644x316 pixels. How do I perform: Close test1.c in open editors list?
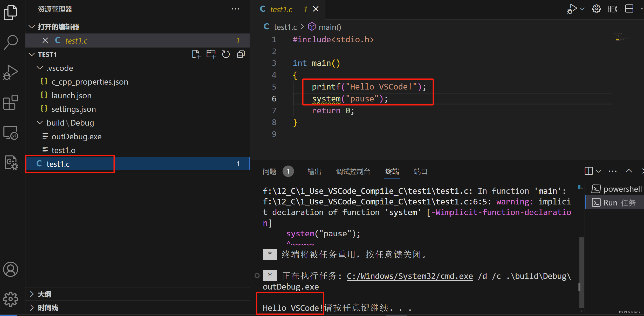[45, 40]
